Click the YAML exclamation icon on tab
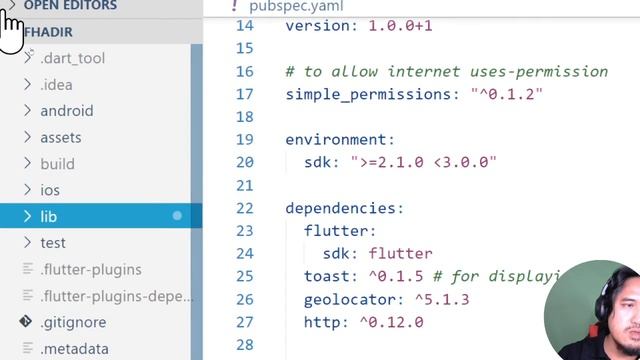The width and height of the screenshot is (640, 360). click(234, 5)
